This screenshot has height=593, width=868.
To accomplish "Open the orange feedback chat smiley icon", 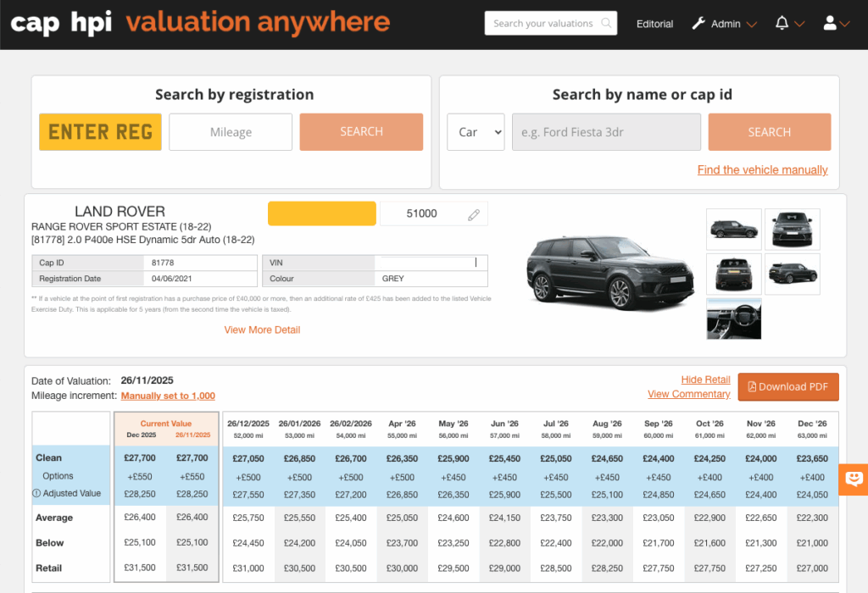I will click(x=854, y=479).
